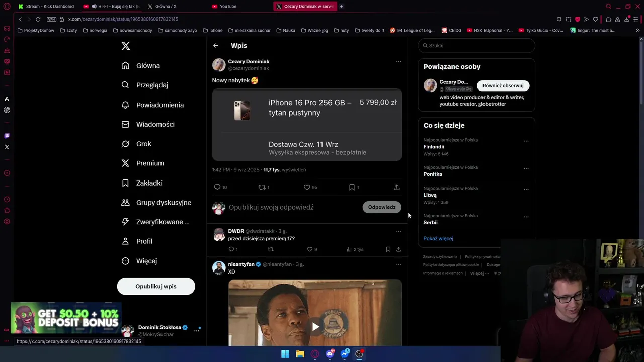Screen dimensions: 644x362
Task: Click the Również obserwuj button
Action: coord(503,85)
